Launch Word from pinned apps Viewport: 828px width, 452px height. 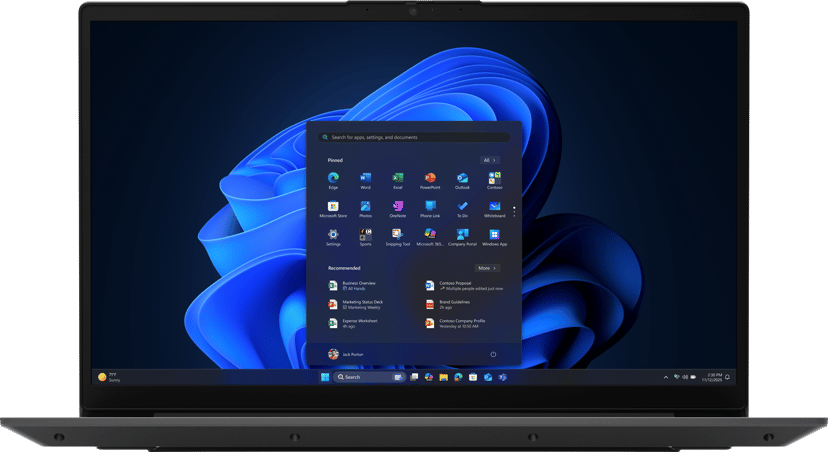pyautogui.click(x=365, y=180)
